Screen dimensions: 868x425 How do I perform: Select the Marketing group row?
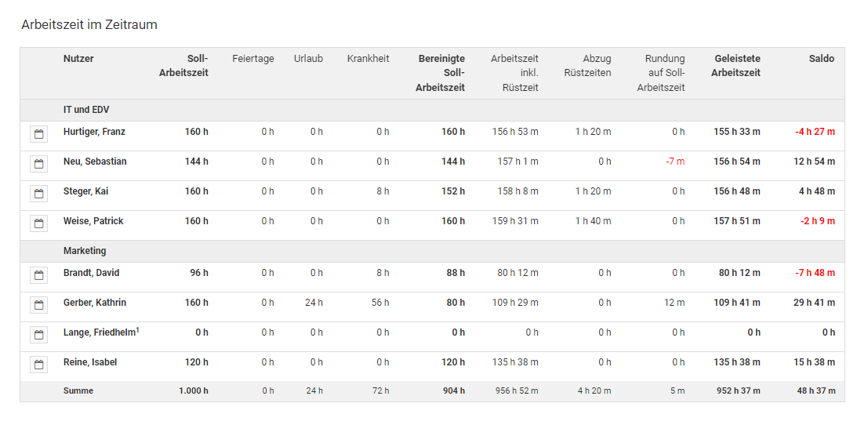pyautogui.click(x=85, y=251)
